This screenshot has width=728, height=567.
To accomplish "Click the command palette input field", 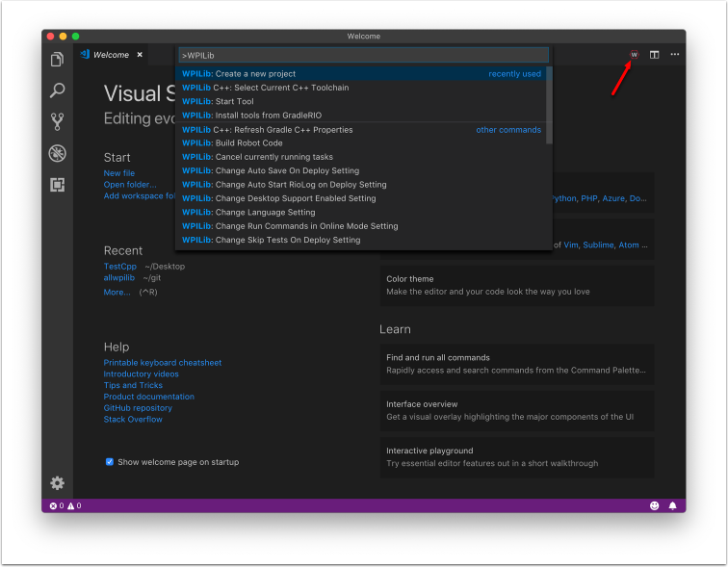I will coord(363,56).
